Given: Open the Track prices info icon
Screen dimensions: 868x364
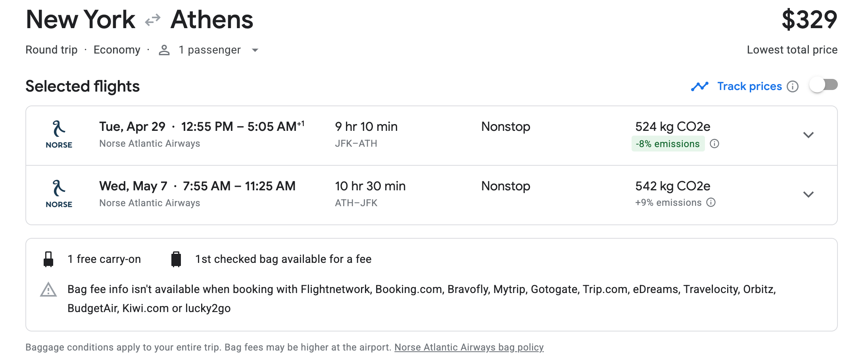Looking at the screenshot, I should point(793,86).
